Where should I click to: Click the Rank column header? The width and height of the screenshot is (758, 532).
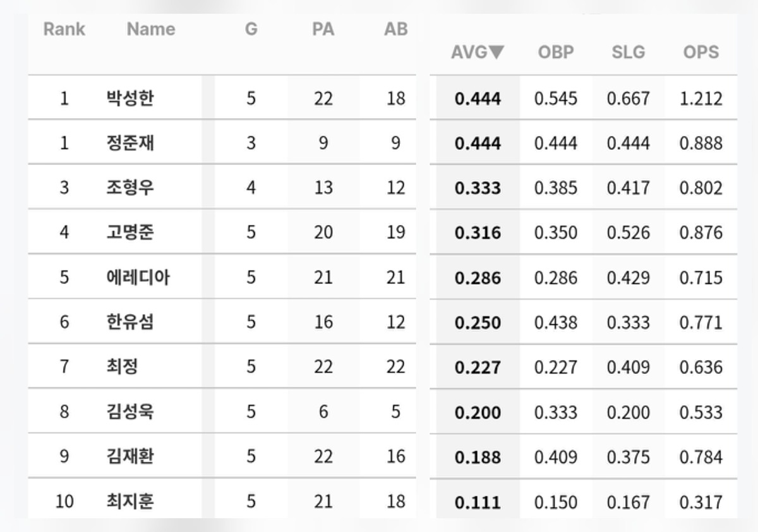click(64, 29)
